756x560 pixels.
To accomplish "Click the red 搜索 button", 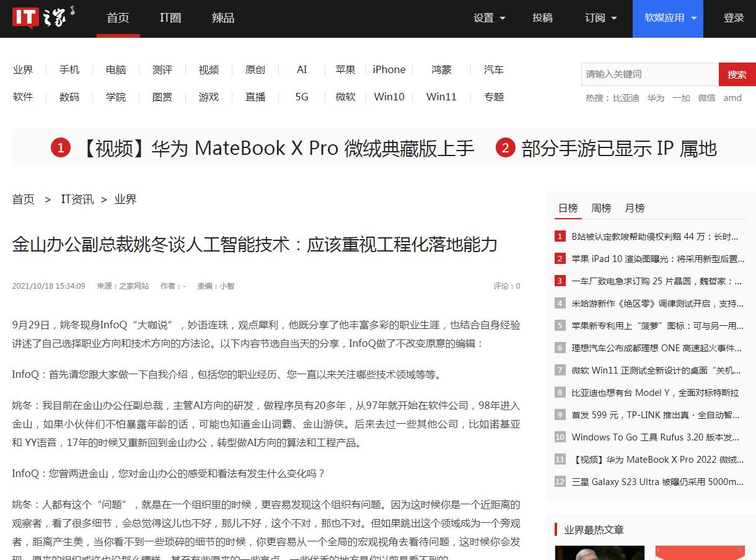I will (737, 74).
